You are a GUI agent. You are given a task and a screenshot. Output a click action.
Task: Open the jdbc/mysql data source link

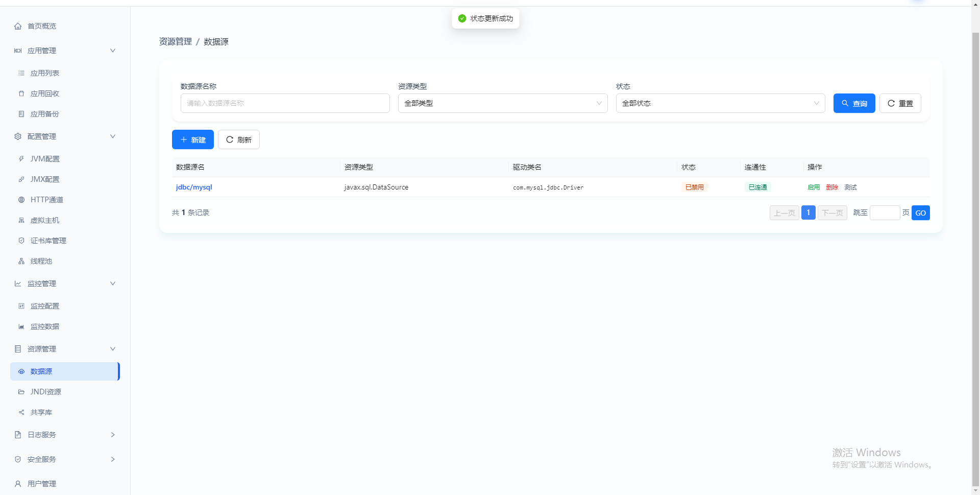tap(194, 187)
